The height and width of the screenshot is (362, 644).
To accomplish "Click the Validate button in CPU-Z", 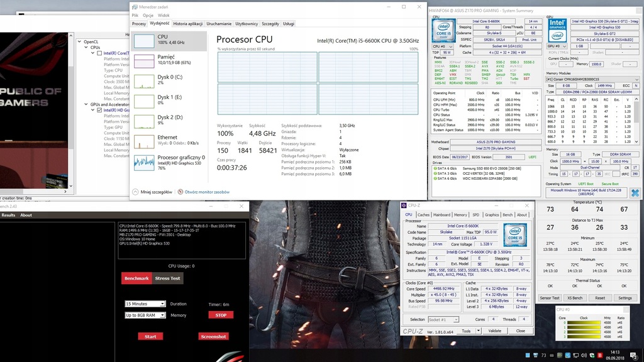I will (x=494, y=331).
